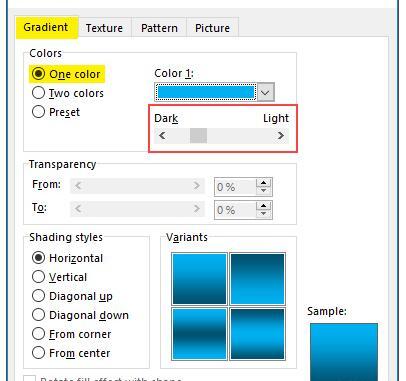Decrease From transparency with down spinner arrow
The width and height of the screenshot is (406, 381).
(x=264, y=191)
